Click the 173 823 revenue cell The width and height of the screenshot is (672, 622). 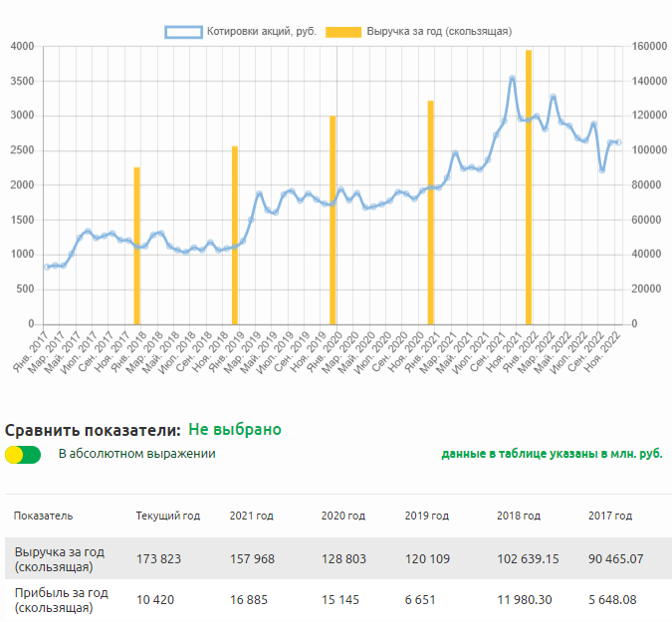159,558
